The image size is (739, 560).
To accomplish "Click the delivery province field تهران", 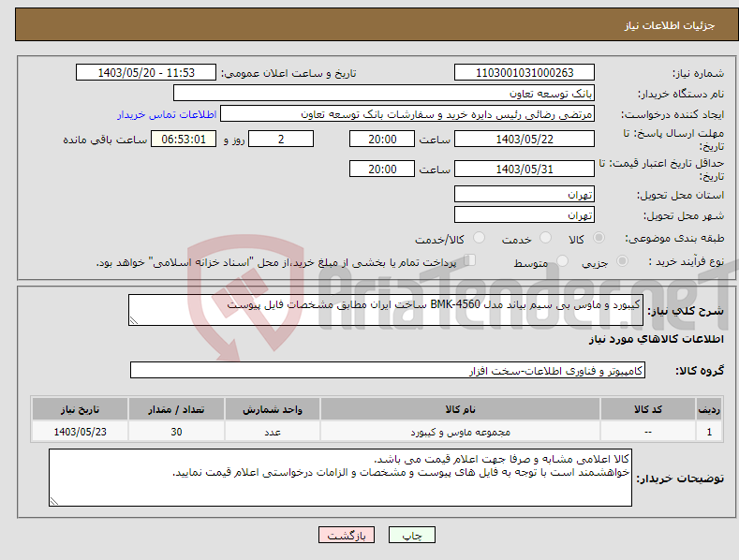I will coord(525,194).
